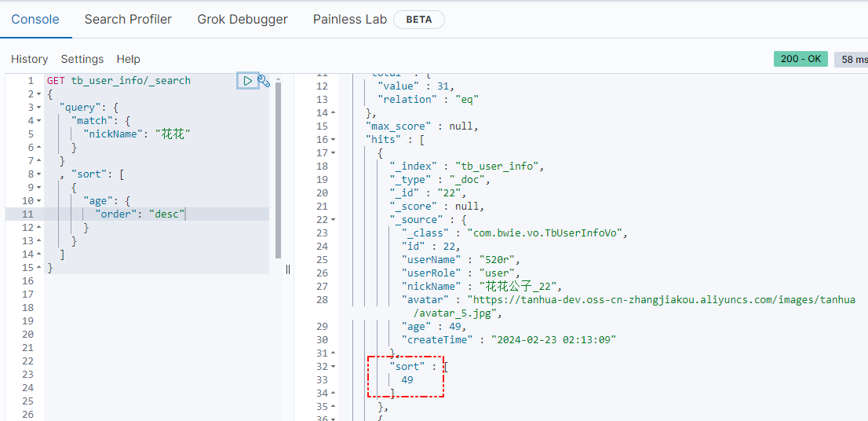
Task: Collapse the fold at editor line 9
Action: pos(38,187)
